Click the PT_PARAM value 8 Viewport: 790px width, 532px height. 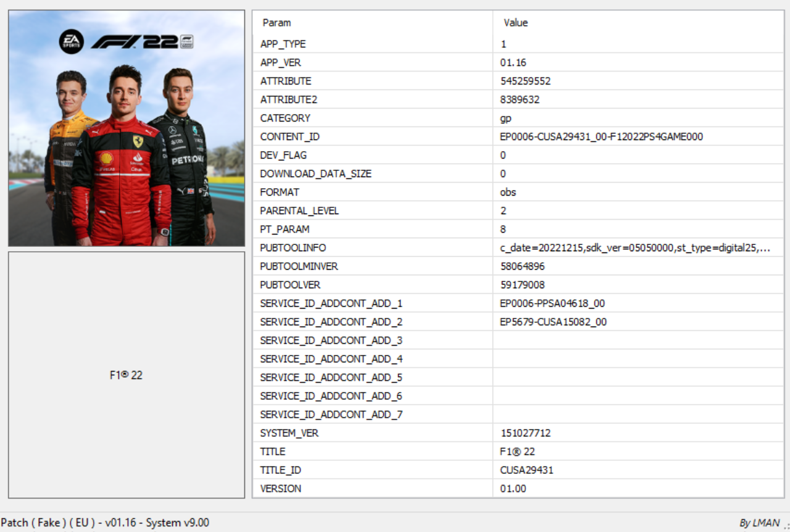click(x=503, y=229)
